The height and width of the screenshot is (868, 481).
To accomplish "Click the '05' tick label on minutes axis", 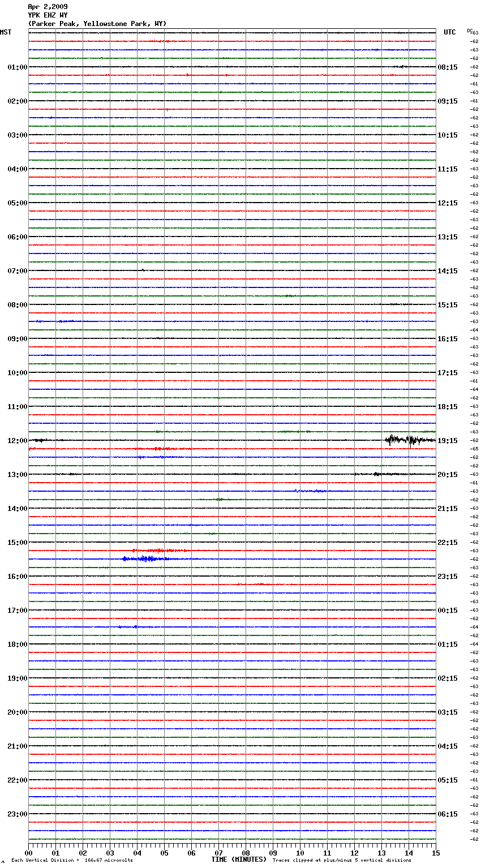I will pos(164,853).
